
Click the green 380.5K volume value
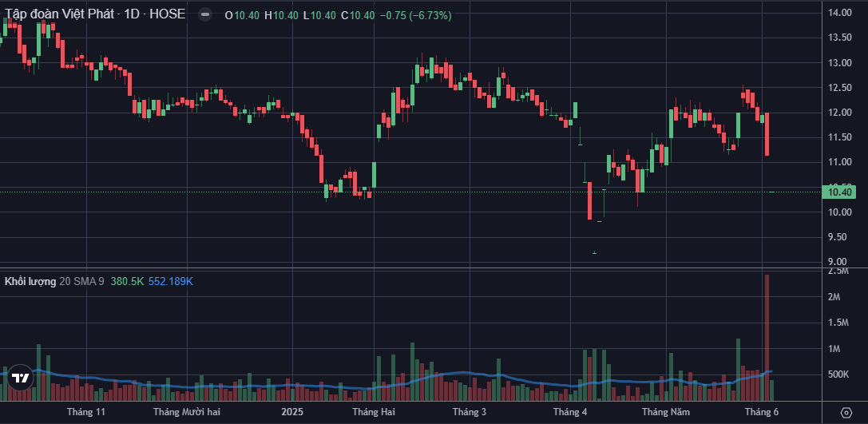[x=127, y=281]
